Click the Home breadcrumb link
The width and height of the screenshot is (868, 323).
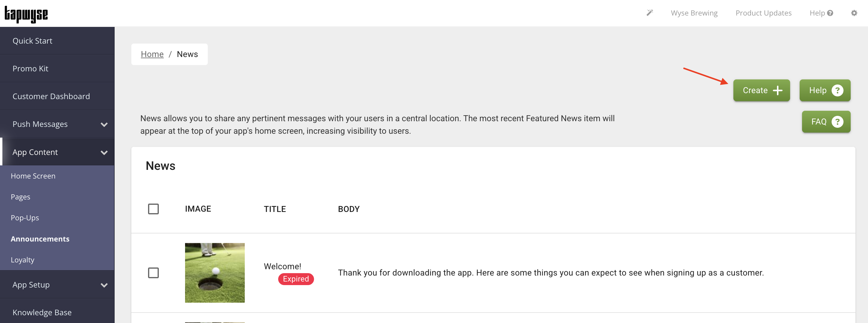(x=152, y=54)
